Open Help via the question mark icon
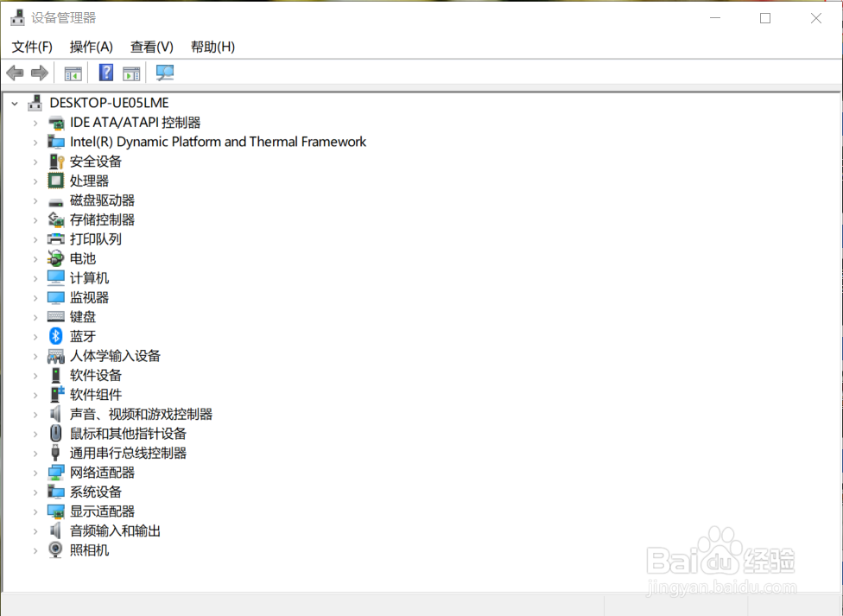 pyautogui.click(x=106, y=73)
